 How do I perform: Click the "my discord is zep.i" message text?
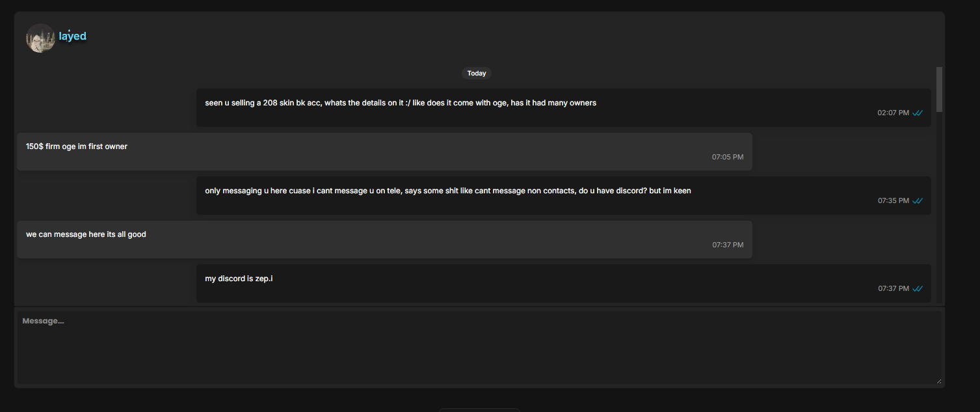pos(239,279)
